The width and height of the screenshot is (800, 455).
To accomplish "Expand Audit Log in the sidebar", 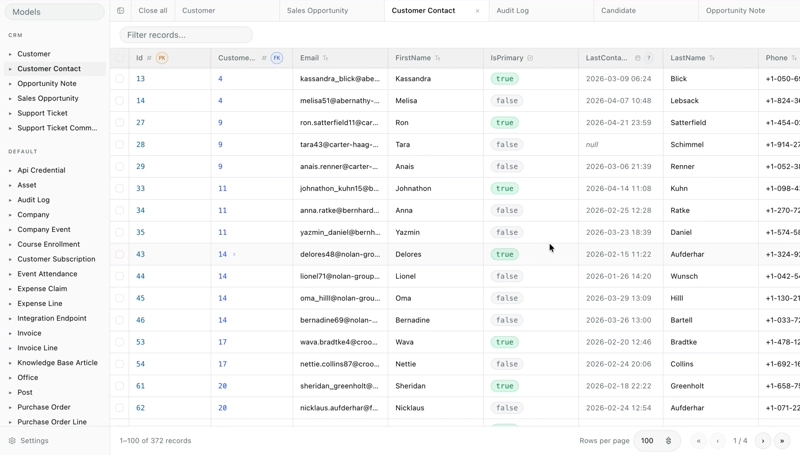I will (10, 200).
